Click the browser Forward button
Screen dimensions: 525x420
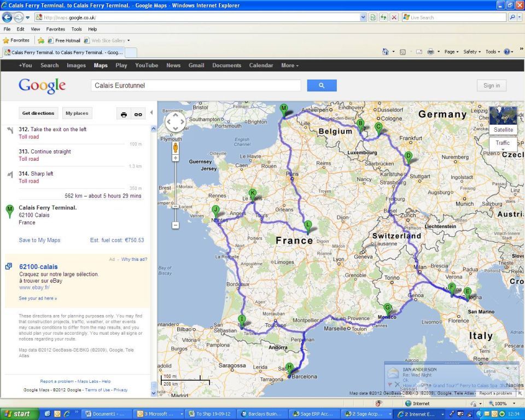[19, 17]
